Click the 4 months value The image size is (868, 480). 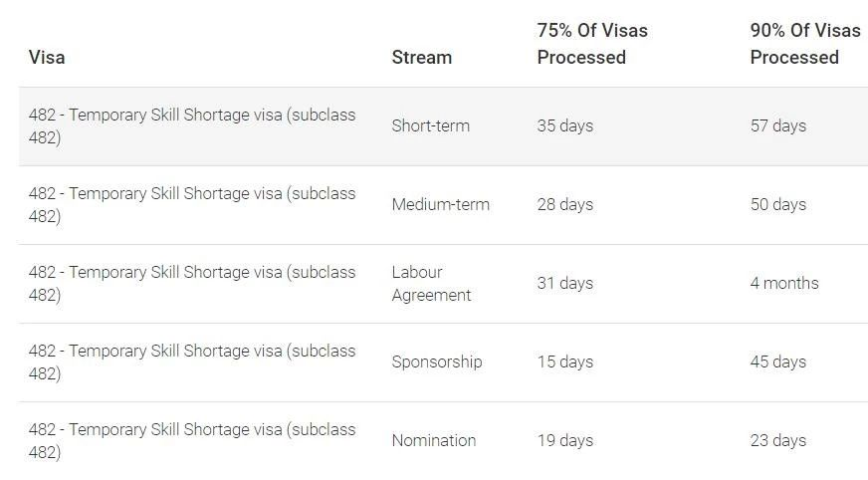click(x=784, y=284)
